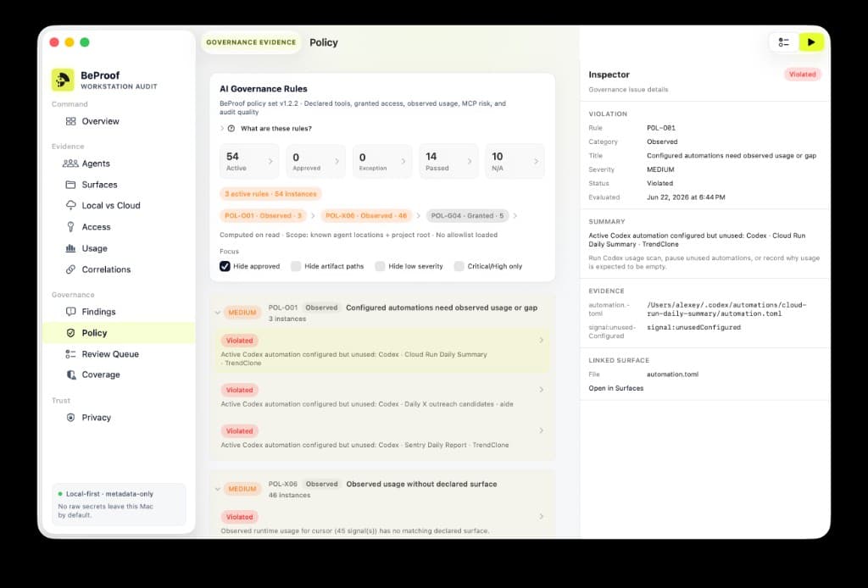Enable Hide low severity checkbox

380,266
